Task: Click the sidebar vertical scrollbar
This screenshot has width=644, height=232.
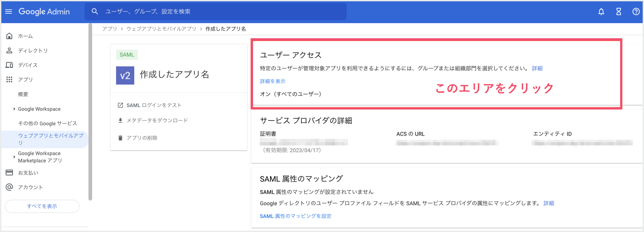Action: 90,112
